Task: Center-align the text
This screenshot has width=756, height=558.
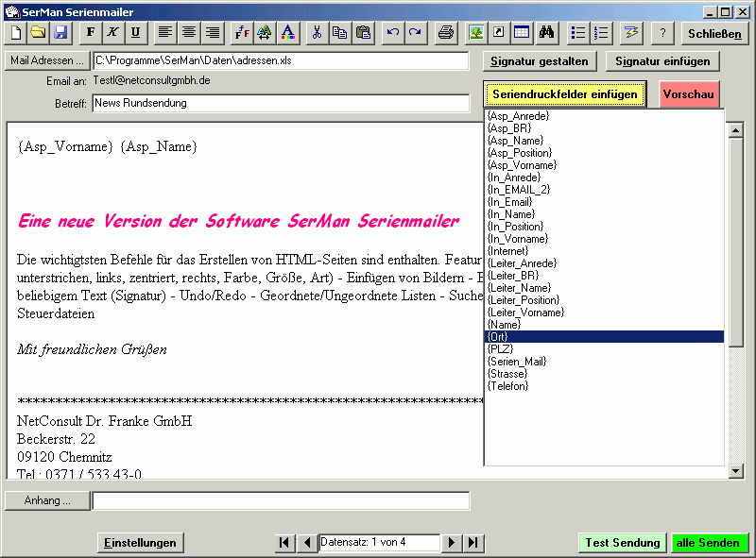Action: click(189, 33)
